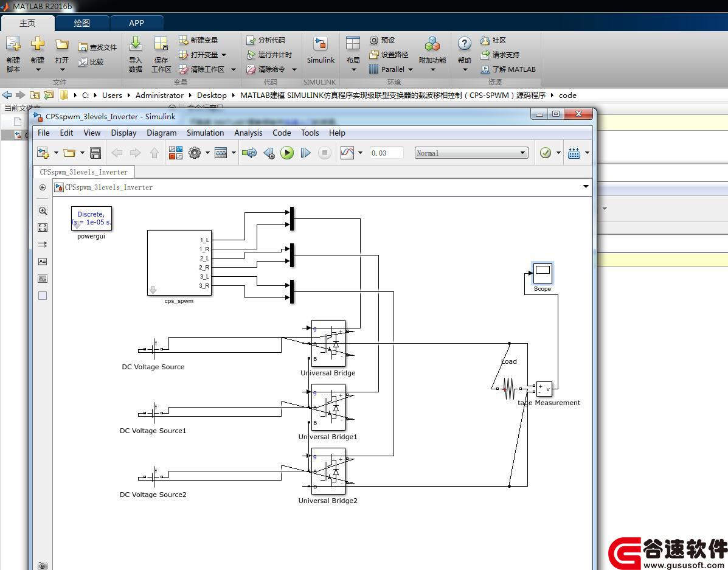Open the Simulink Tools menu

pyautogui.click(x=310, y=133)
